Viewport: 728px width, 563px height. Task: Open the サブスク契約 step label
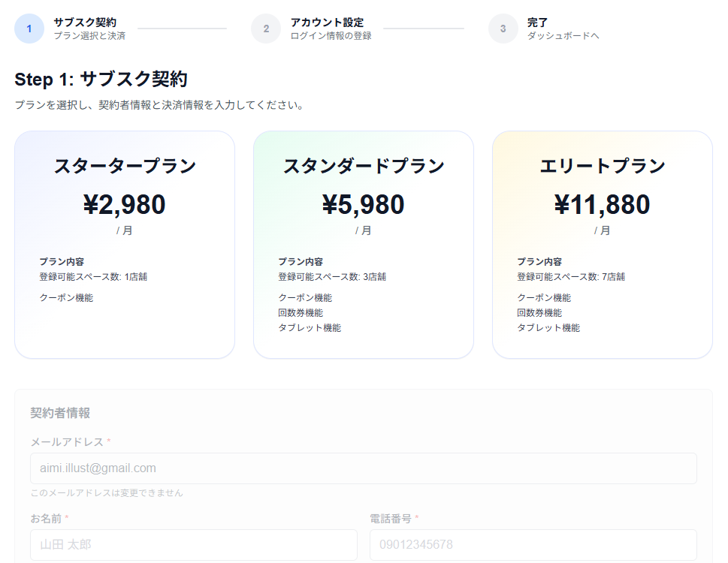point(85,23)
